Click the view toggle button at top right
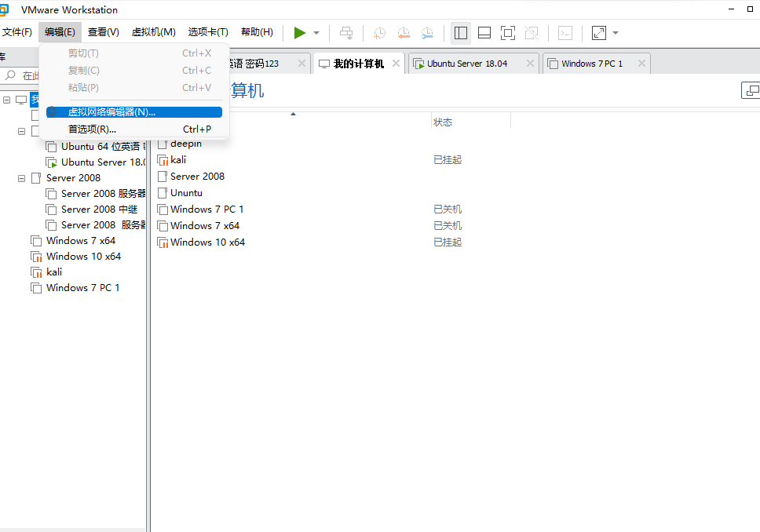 751,90
